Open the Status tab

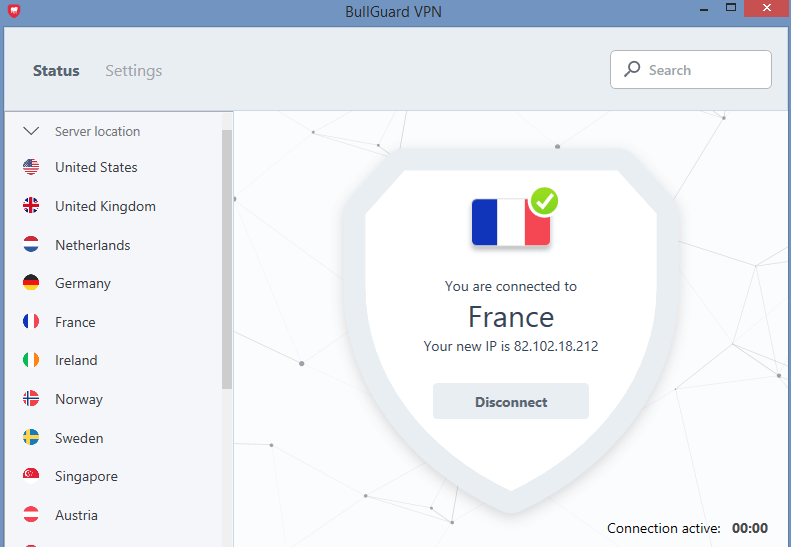56,71
